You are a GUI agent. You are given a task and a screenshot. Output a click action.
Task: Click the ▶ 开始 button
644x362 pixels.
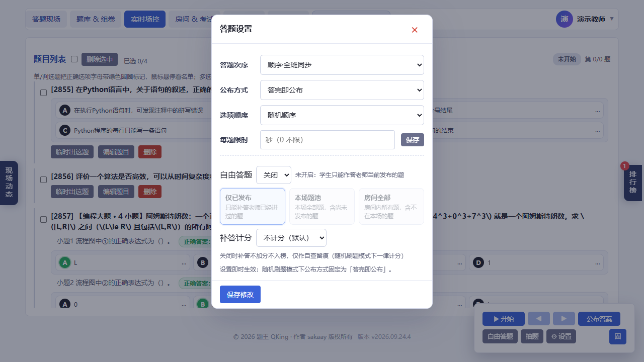click(x=504, y=319)
